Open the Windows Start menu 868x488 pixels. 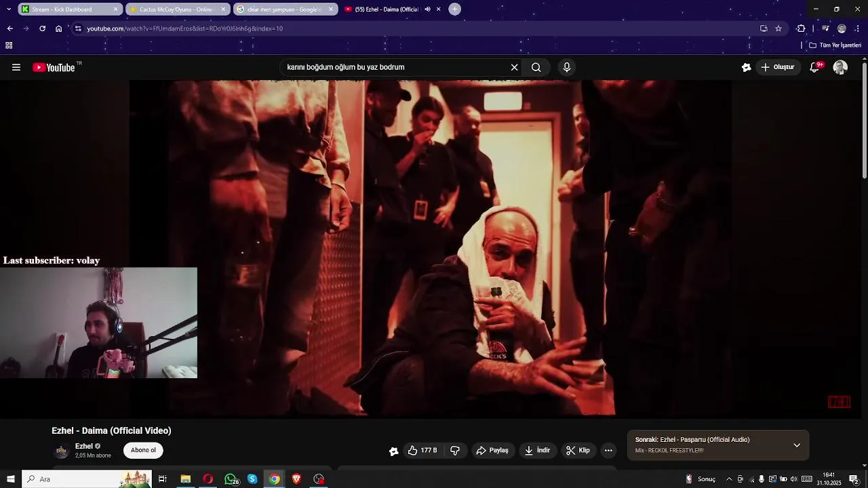11,479
